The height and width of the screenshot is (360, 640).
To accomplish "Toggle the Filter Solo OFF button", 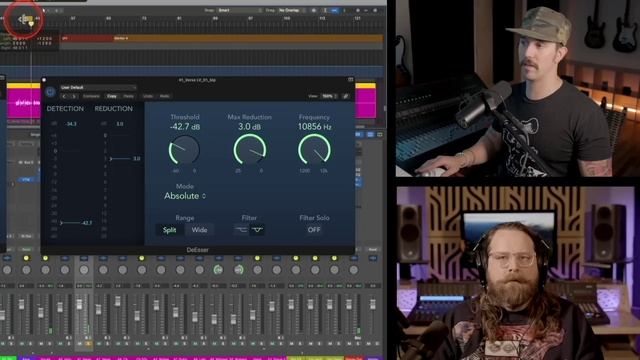I will point(314,230).
